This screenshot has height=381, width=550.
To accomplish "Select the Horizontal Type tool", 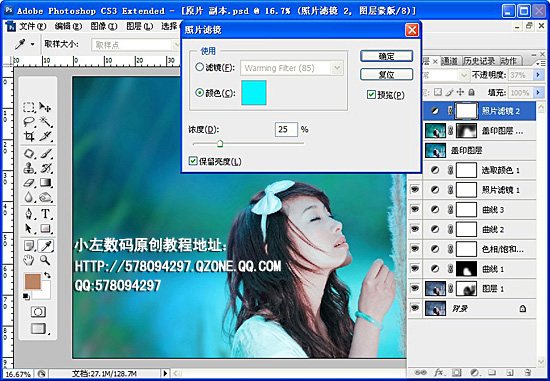I will pyautogui.click(x=46, y=214).
